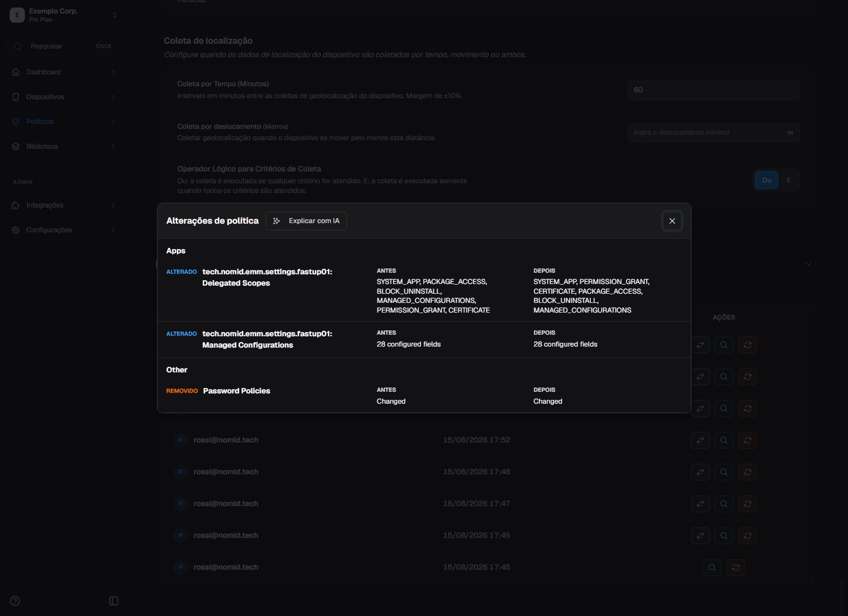Click the Pesquisar search field
Image resolution: width=848 pixels, height=616 pixels.
[x=64, y=46]
